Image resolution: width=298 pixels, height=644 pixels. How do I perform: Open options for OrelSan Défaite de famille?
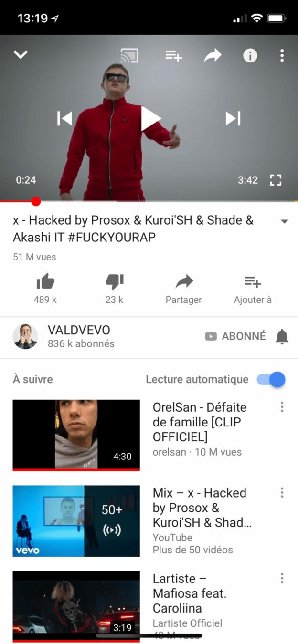point(282,407)
